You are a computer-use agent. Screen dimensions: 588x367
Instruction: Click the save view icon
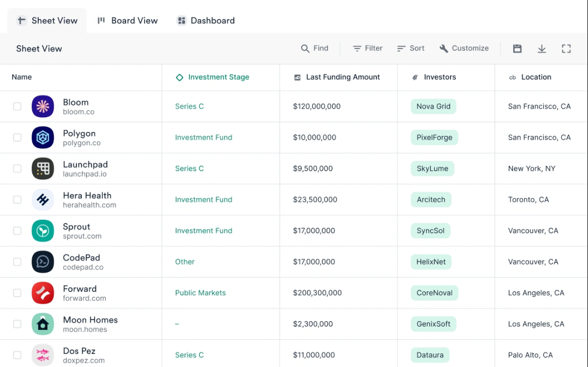pyautogui.click(x=517, y=48)
